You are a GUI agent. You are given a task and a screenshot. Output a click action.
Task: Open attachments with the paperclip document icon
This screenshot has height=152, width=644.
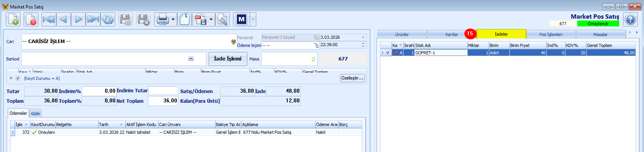(185, 19)
